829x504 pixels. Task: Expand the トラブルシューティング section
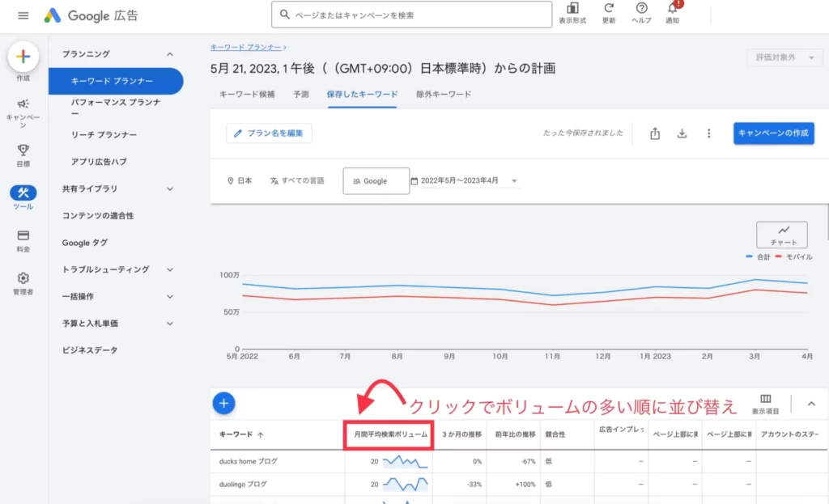coord(170,269)
